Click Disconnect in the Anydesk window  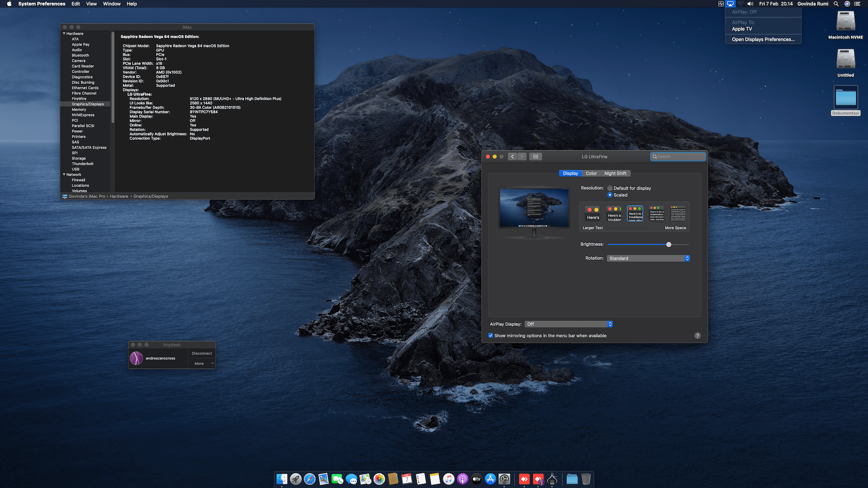coord(202,353)
